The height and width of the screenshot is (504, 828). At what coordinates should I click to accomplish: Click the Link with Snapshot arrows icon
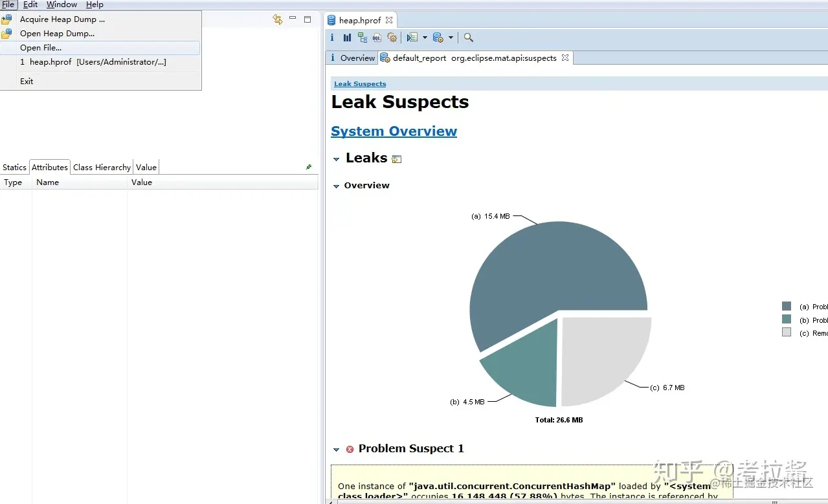pos(278,19)
